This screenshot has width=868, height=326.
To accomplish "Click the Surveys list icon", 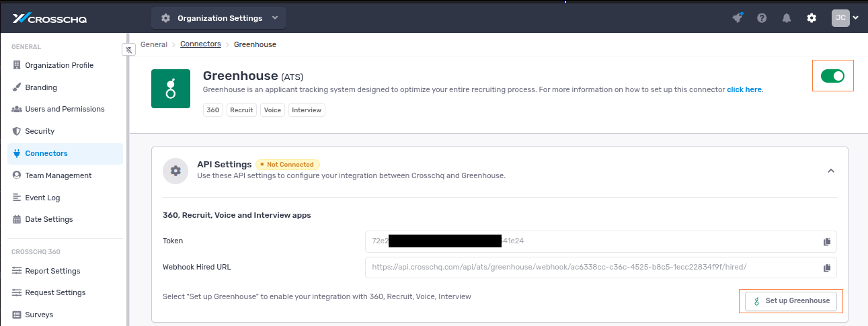I will coord(17,315).
